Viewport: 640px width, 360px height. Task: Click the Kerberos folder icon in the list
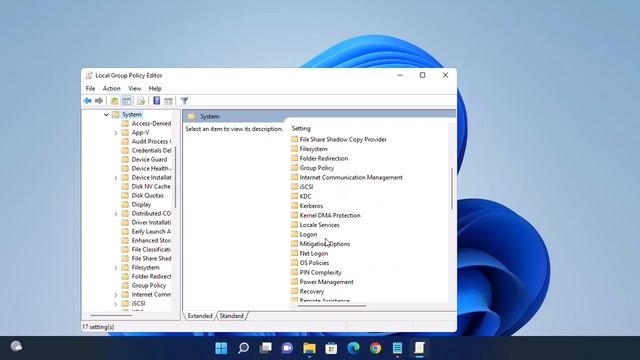295,206
